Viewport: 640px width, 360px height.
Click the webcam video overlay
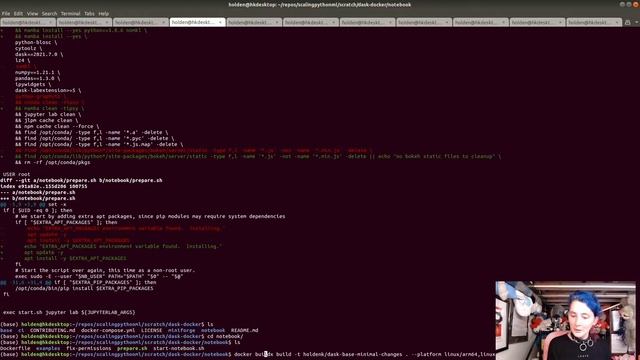point(565,320)
